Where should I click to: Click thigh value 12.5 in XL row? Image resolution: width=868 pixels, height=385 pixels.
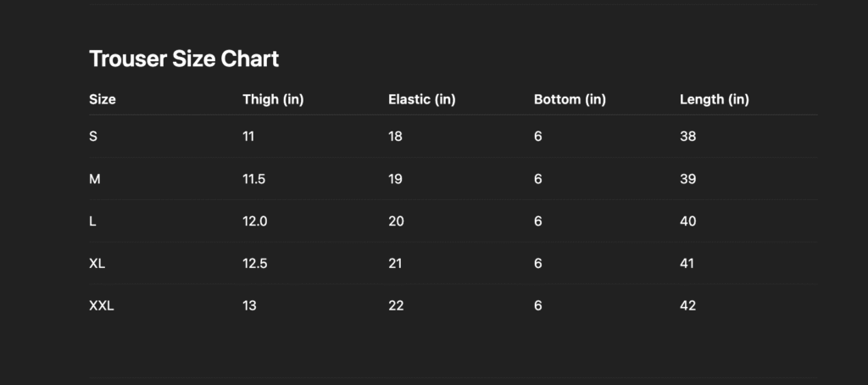pyautogui.click(x=255, y=263)
